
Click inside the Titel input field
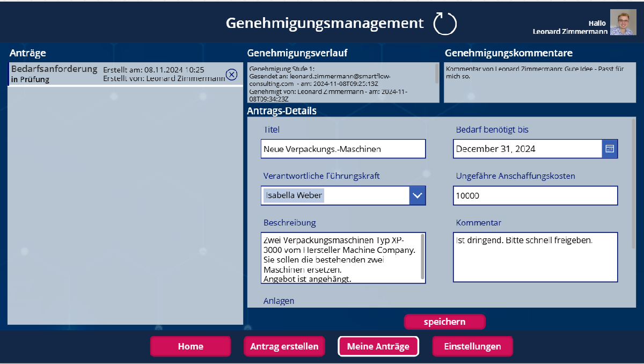343,149
